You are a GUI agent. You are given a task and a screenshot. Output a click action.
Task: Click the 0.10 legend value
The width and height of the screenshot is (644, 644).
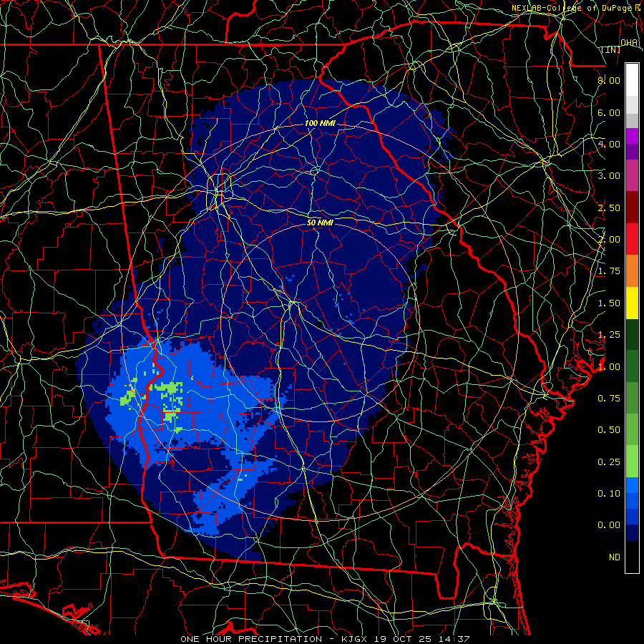(609, 494)
